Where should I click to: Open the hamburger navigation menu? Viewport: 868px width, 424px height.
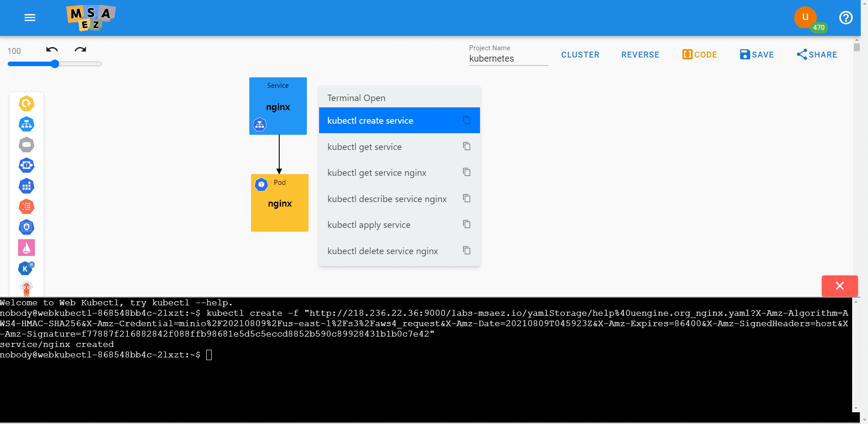coord(30,18)
